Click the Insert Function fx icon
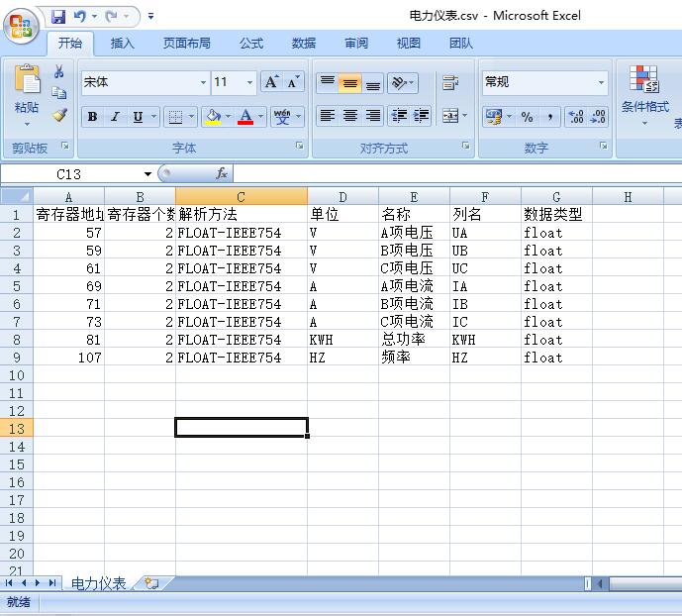The height and width of the screenshot is (616, 682). (x=222, y=173)
